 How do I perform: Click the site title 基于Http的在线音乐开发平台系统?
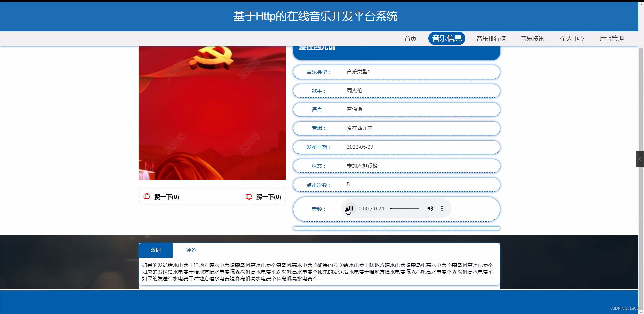(x=316, y=16)
